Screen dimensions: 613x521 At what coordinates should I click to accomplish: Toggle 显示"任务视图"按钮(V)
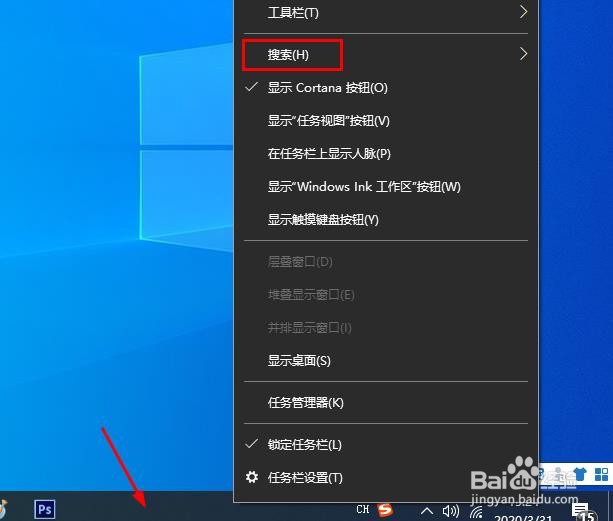point(385,121)
